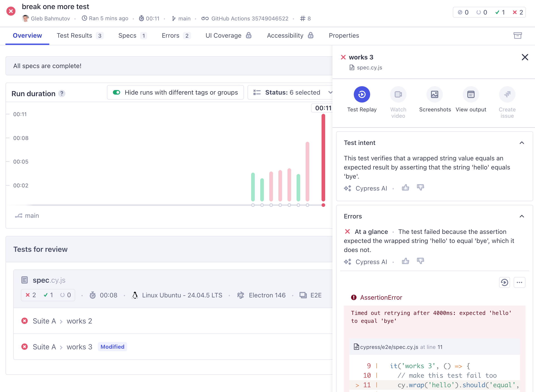Click the 'E2E' testing type label
Screen dimensions: 535x392
(316, 295)
